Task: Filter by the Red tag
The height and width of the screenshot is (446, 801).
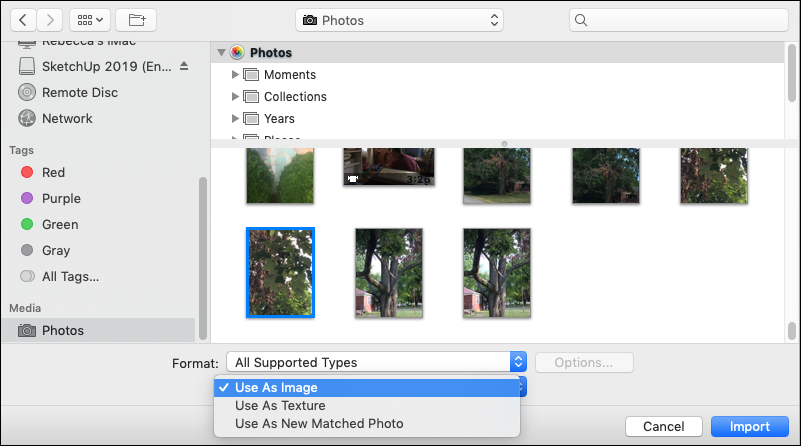Action: 53,172
